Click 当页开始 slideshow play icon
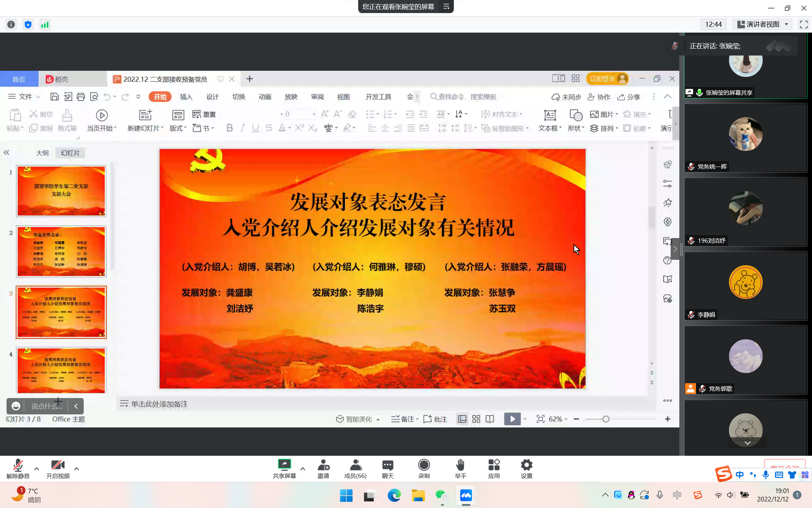This screenshot has width=812, height=508. point(101,115)
